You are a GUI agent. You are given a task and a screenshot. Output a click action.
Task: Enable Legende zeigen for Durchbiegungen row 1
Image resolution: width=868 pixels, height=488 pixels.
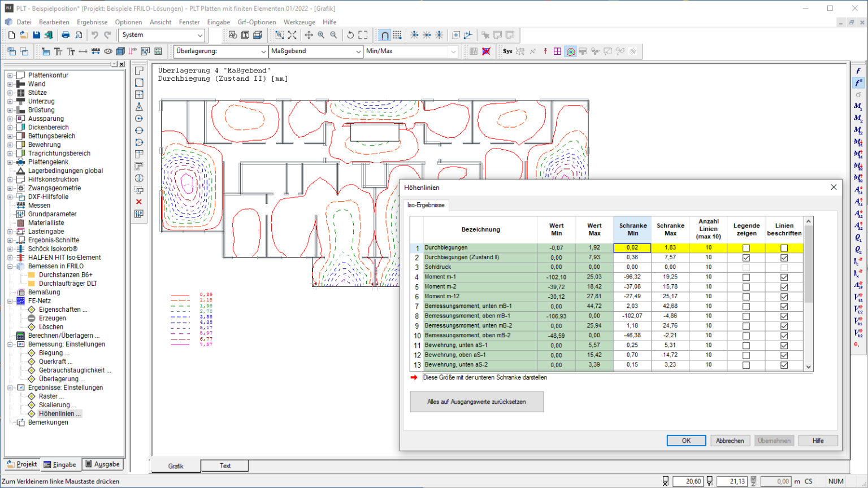pyautogui.click(x=746, y=248)
